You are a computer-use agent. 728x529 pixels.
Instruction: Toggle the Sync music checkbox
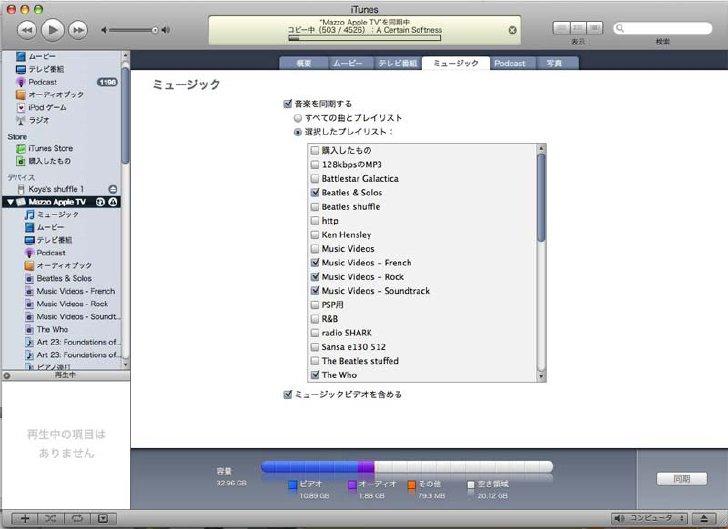287,104
